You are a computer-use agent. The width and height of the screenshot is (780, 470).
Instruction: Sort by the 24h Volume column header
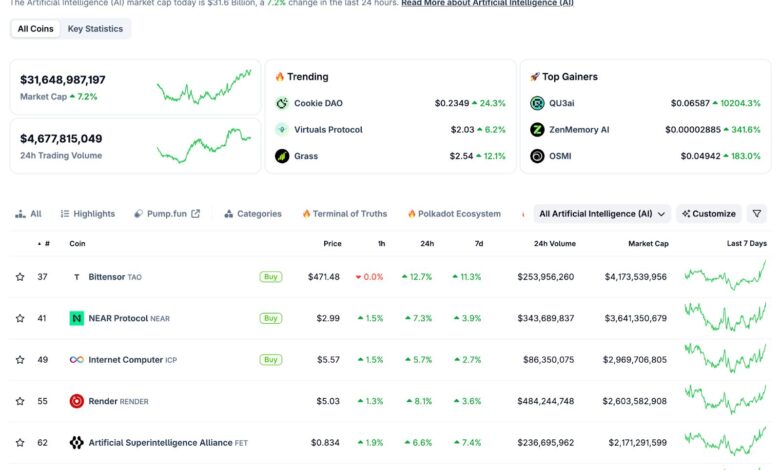tap(555, 244)
